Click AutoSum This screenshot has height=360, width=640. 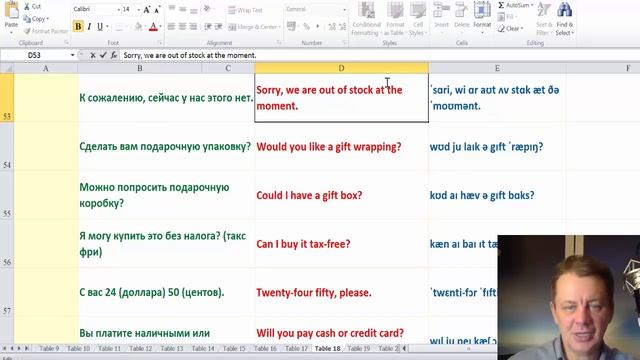pos(516,5)
